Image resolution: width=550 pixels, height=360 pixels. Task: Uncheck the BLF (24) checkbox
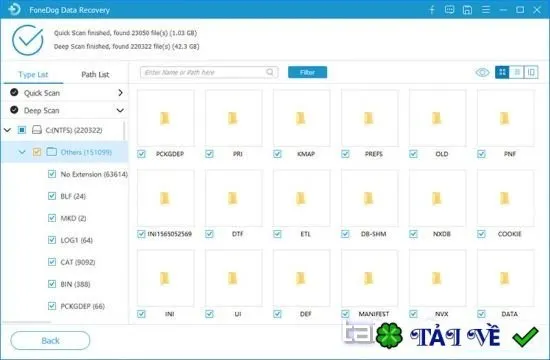tap(52, 196)
